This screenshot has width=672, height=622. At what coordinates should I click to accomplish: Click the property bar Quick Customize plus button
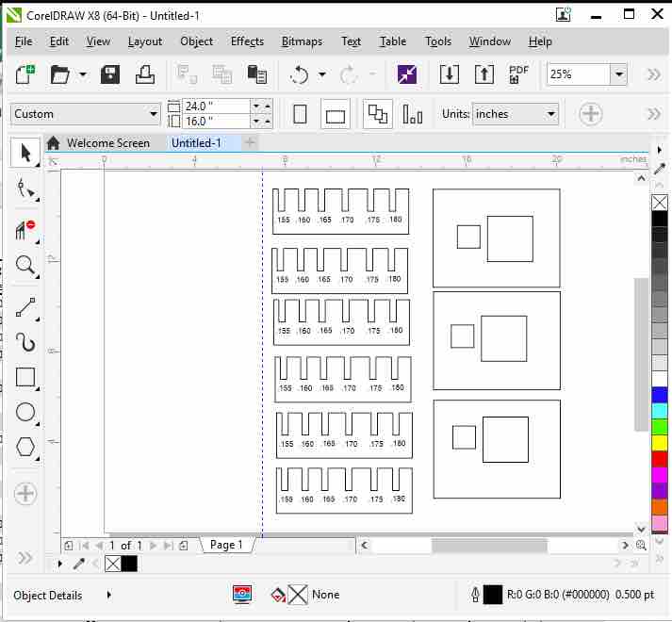591,114
